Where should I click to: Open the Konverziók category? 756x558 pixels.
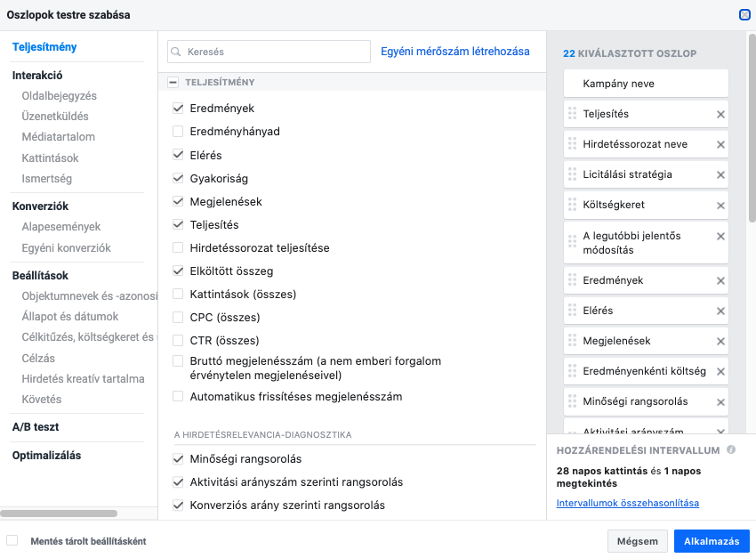[40, 206]
